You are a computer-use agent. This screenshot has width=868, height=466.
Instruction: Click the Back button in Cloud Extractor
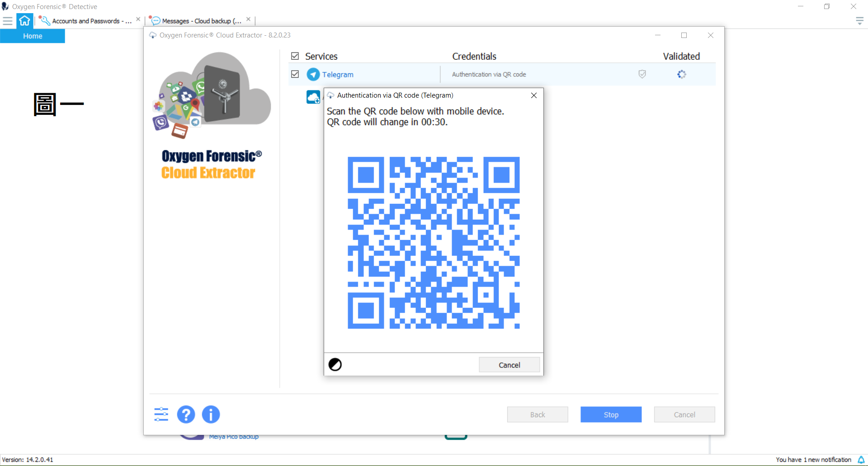click(x=538, y=414)
